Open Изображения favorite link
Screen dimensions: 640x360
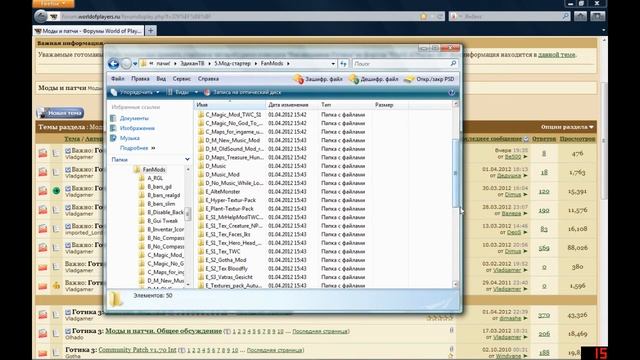tap(137, 128)
